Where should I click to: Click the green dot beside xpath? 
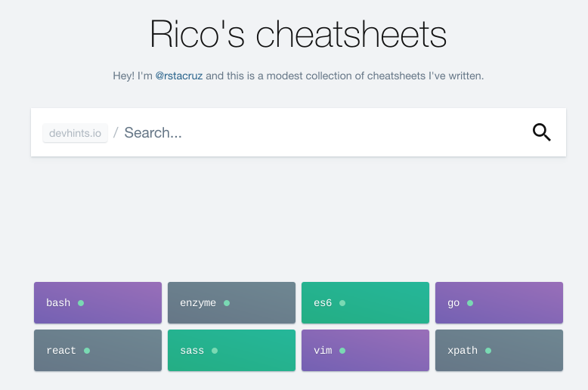[488, 351]
